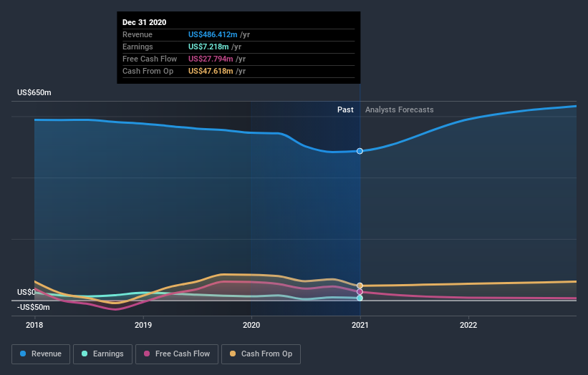The height and width of the screenshot is (375, 588).
Task: Click the US$0 y-axis label
Action: coord(26,292)
